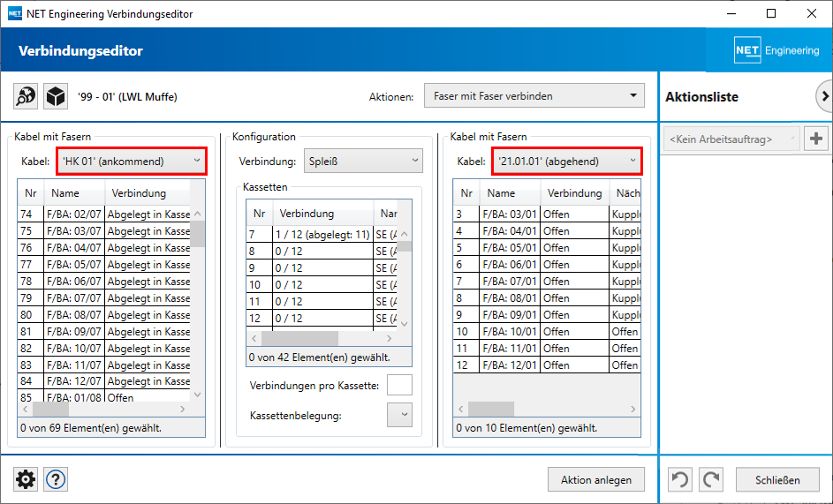Click the undo arrow icon
Viewport: 833px width, 504px height.
[681, 479]
